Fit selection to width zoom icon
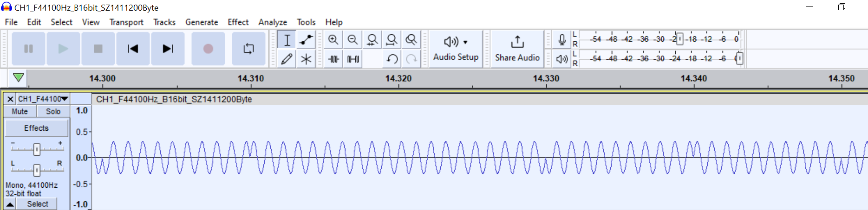This screenshot has height=210, width=868. 372,40
